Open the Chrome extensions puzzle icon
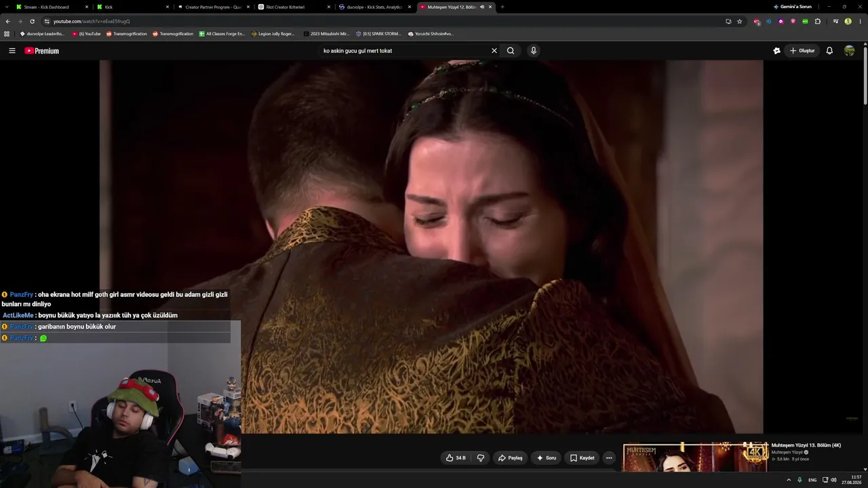Screen dimensions: 868x488 tap(818, 21)
